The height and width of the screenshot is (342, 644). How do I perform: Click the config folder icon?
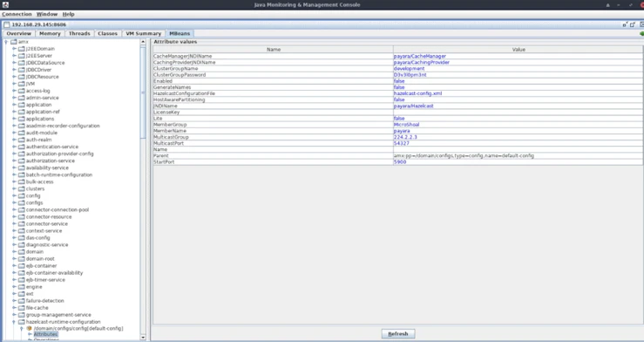(x=22, y=195)
